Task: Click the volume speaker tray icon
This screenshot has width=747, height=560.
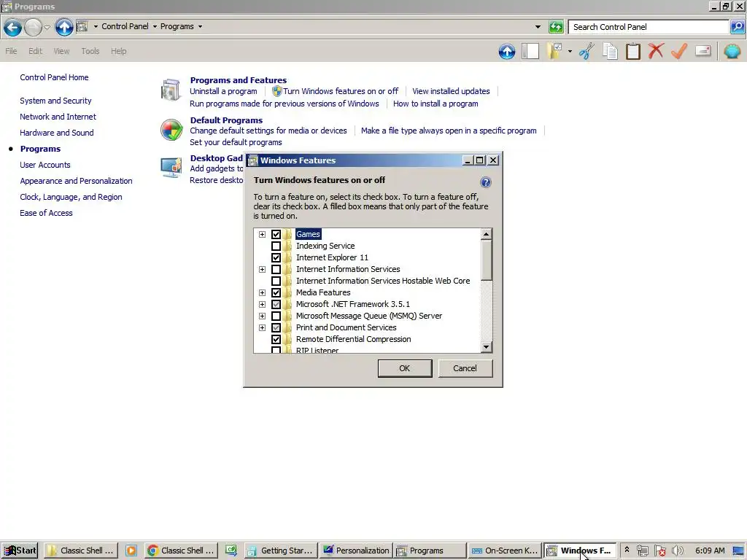Action: [678, 551]
